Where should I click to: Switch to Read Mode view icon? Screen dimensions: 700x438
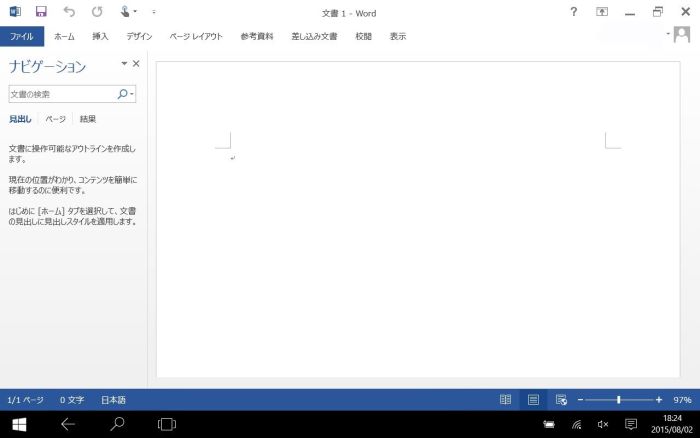(x=506, y=399)
